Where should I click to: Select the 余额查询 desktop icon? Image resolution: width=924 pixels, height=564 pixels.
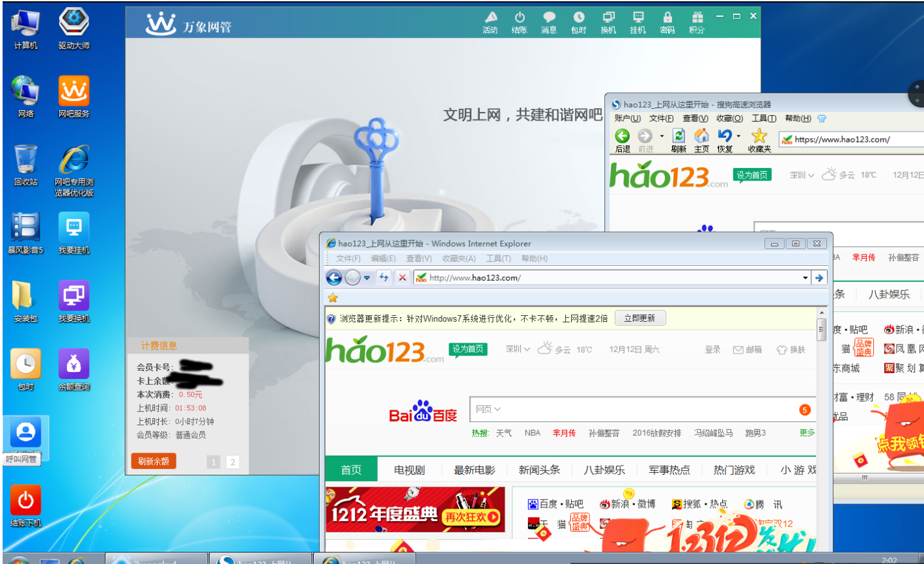[x=74, y=369]
